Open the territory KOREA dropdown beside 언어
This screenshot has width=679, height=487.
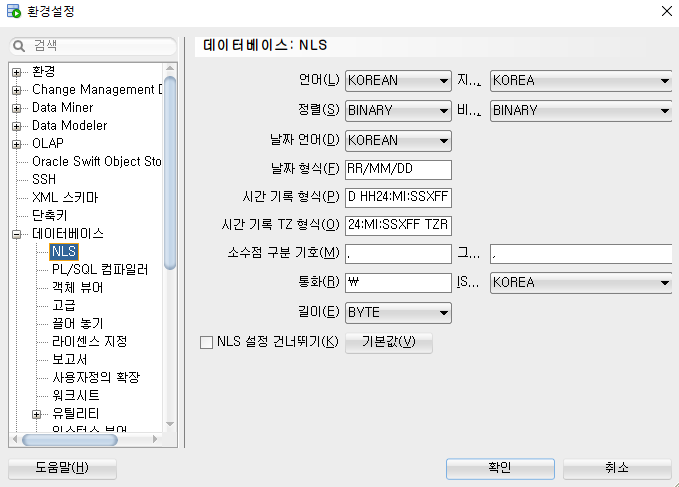pyautogui.click(x=581, y=81)
